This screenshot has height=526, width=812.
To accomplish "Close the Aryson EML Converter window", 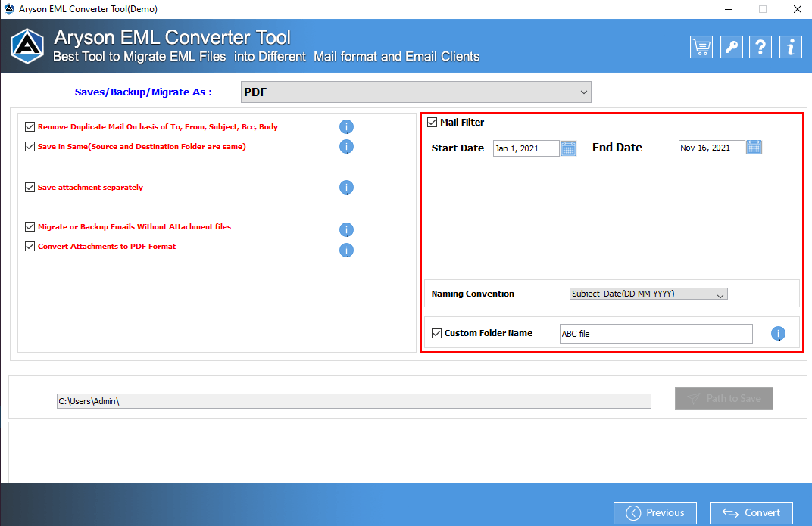I will [x=798, y=9].
